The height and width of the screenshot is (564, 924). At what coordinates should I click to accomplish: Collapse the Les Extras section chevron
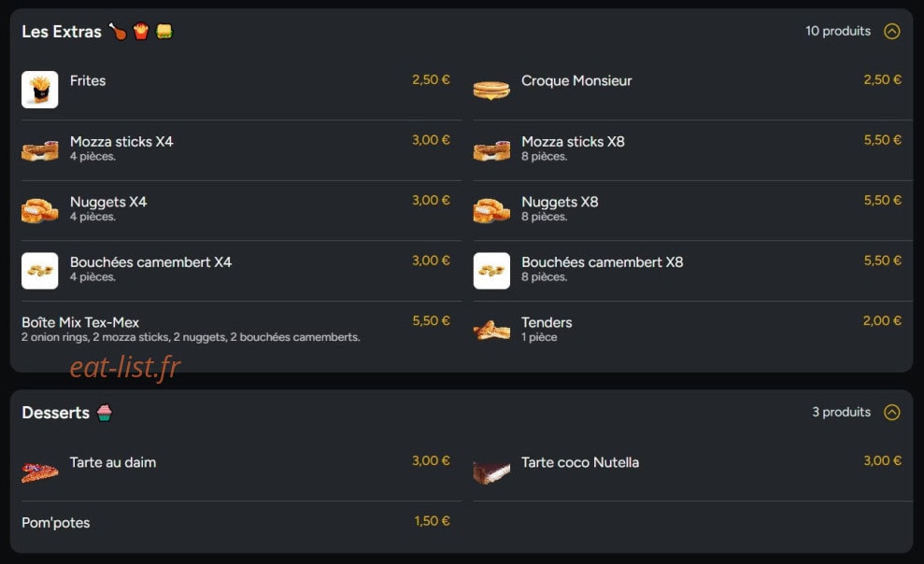[x=891, y=31]
